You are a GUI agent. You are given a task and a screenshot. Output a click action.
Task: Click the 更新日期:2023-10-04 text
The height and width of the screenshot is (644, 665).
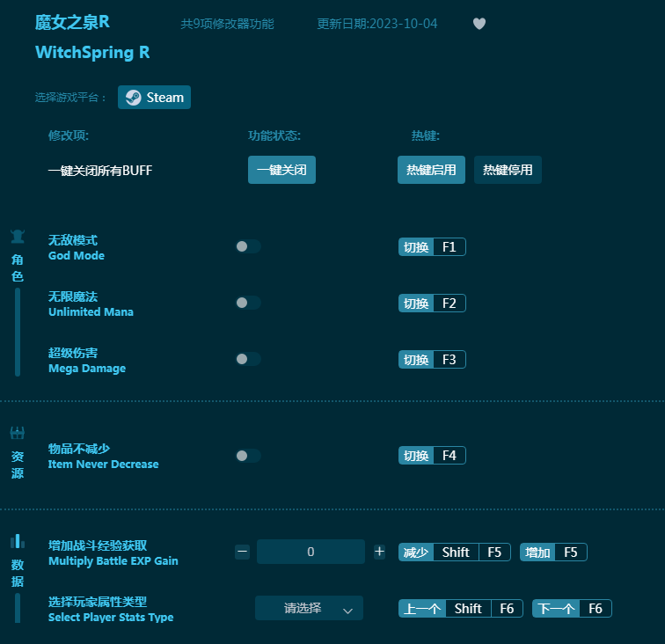[377, 24]
